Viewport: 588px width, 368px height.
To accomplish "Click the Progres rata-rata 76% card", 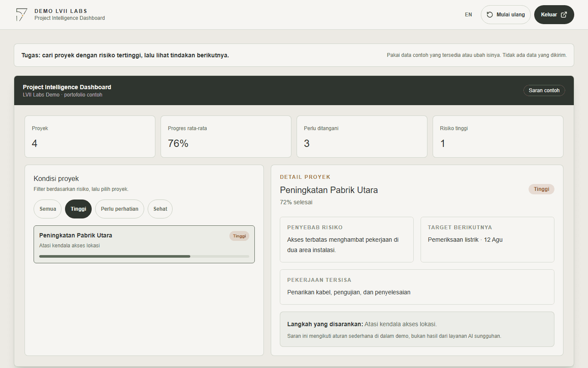I will 226,137.
